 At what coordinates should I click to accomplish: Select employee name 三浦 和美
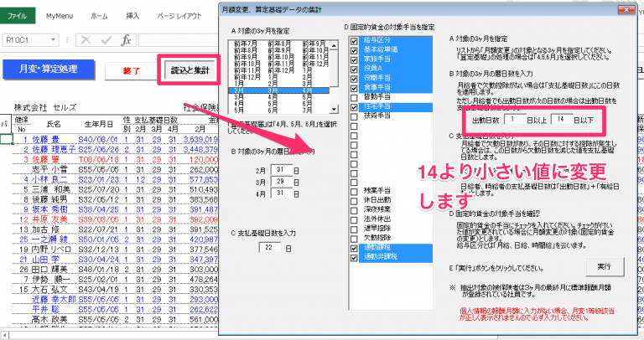[51, 189]
